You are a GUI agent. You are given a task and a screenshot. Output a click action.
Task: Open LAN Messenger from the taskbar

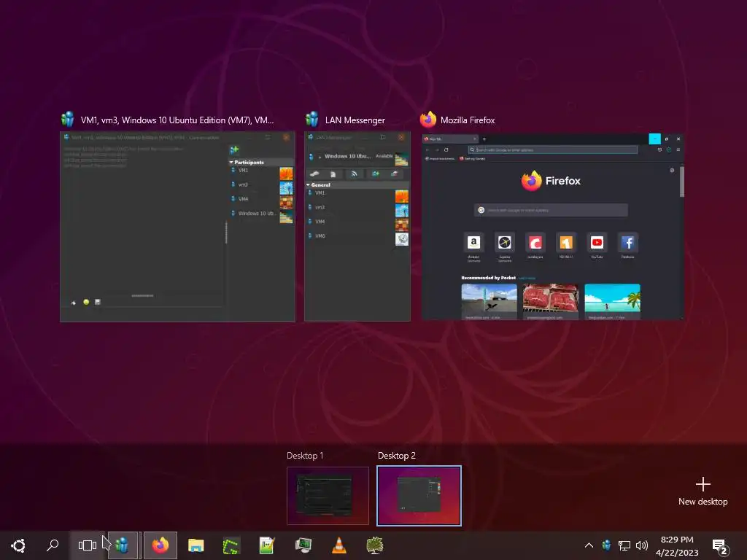(x=123, y=545)
